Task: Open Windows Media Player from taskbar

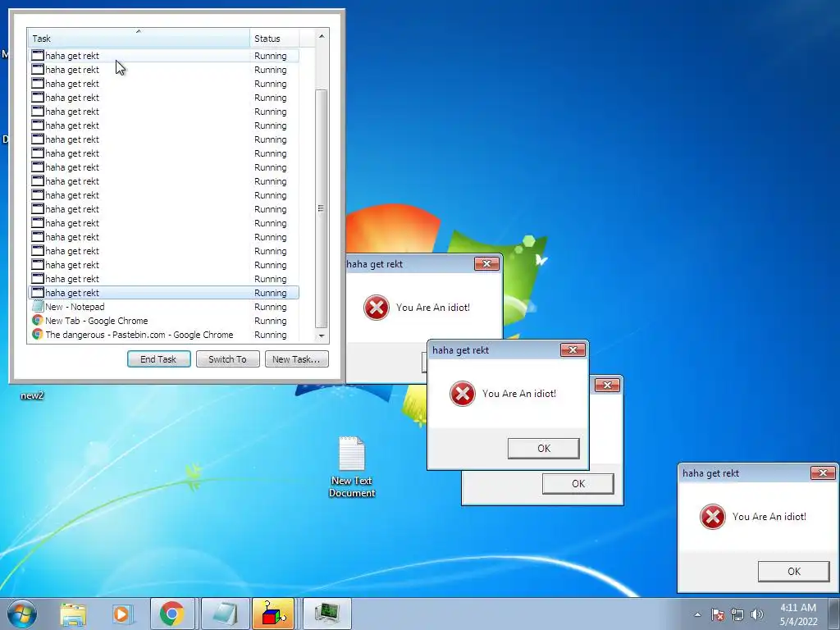Action: pyautogui.click(x=121, y=614)
